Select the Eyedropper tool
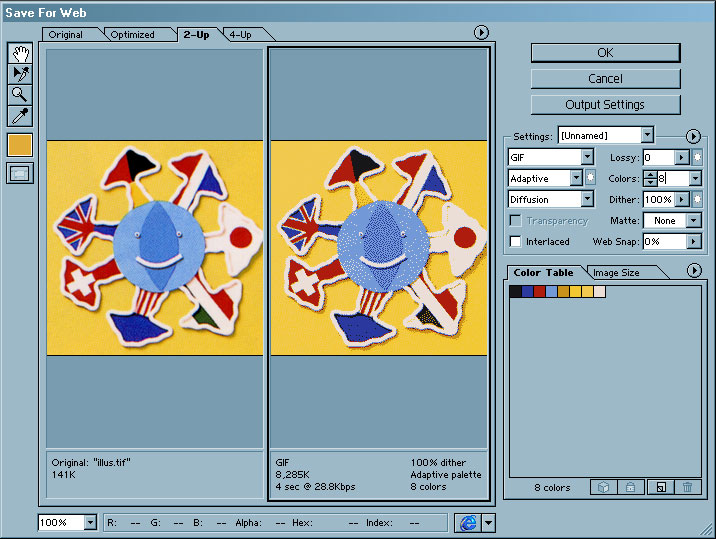 (x=20, y=116)
